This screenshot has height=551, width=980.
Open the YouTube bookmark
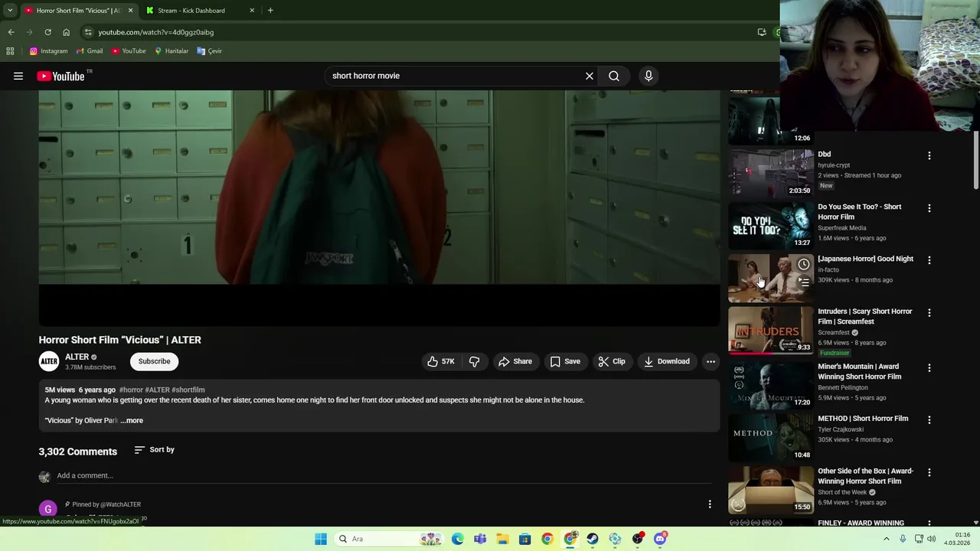128,51
